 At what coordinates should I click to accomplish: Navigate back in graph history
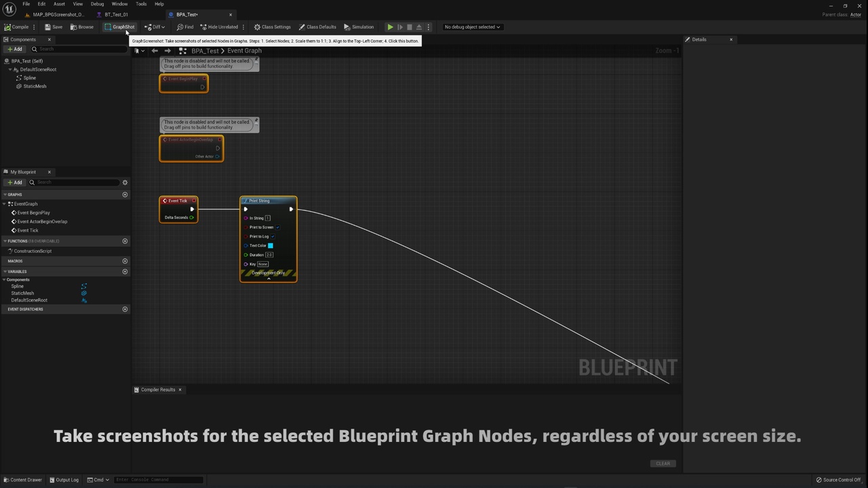click(155, 51)
